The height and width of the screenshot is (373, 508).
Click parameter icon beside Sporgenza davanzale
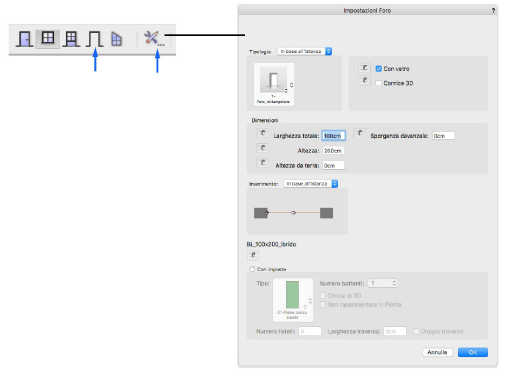(x=359, y=133)
